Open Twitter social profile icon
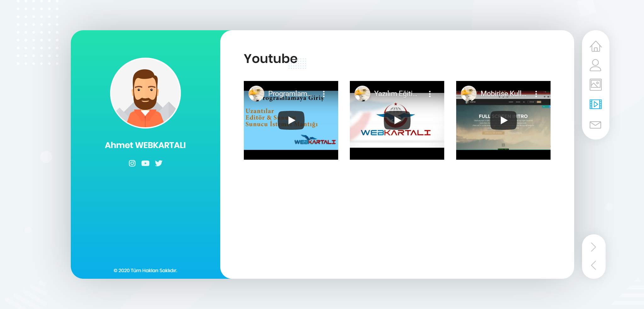Image resolution: width=644 pixels, height=309 pixels. tap(159, 163)
